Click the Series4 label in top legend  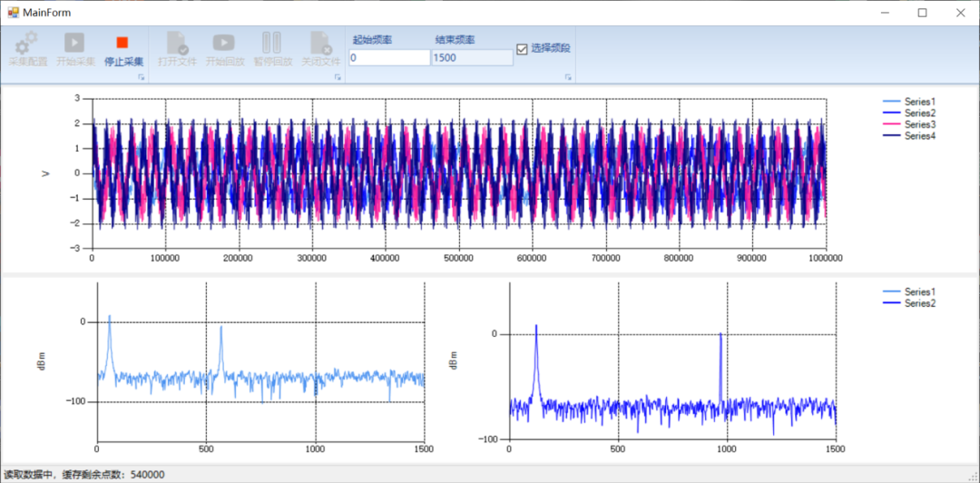[920, 136]
